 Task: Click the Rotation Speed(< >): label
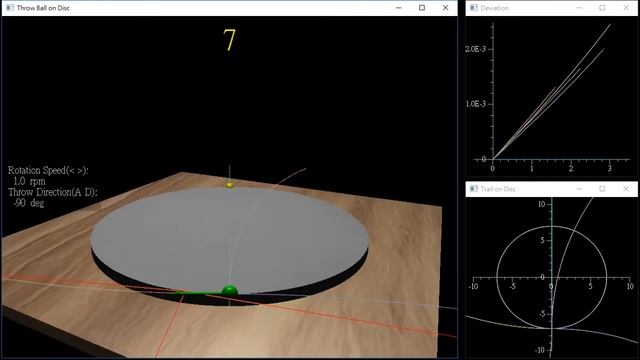point(48,171)
